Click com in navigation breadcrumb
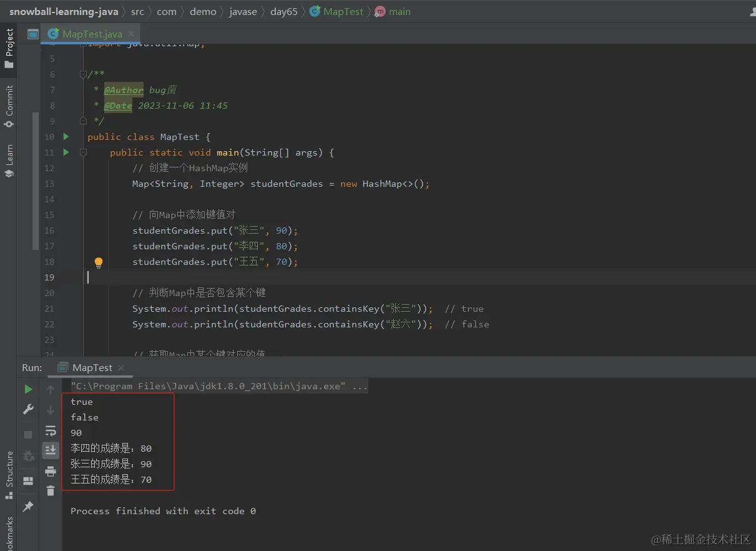 167,11
